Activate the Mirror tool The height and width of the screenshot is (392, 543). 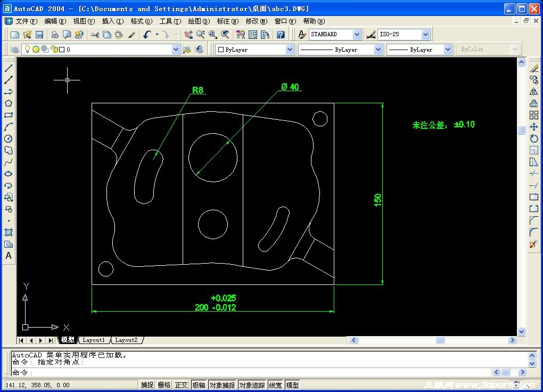tap(534, 92)
